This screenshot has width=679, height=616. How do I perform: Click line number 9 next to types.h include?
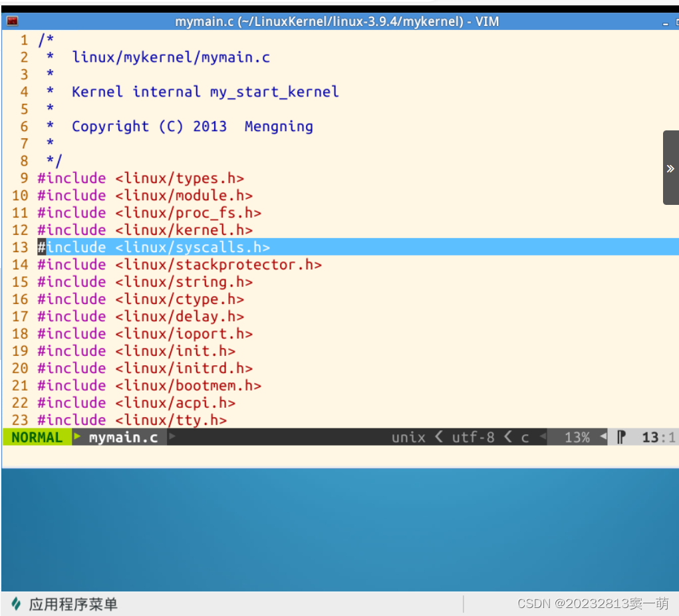coord(24,178)
